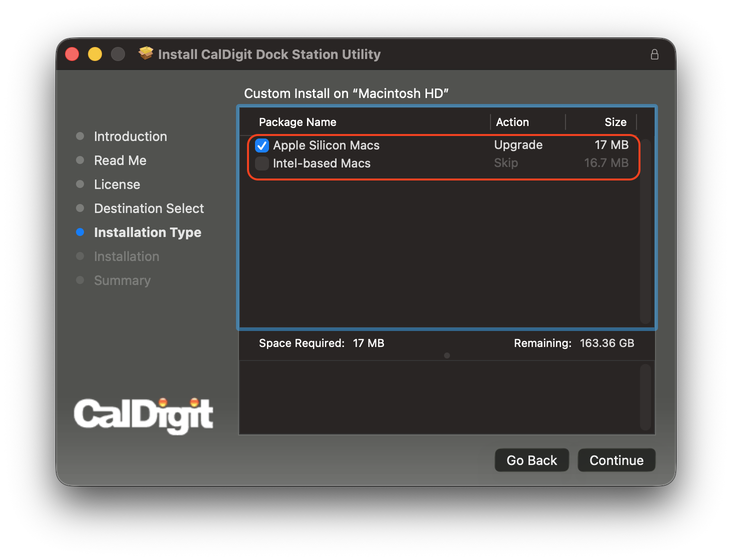Click the Installation step bullet icon
The height and width of the screenshot is (560, 732).
click(x=80, y=256)
